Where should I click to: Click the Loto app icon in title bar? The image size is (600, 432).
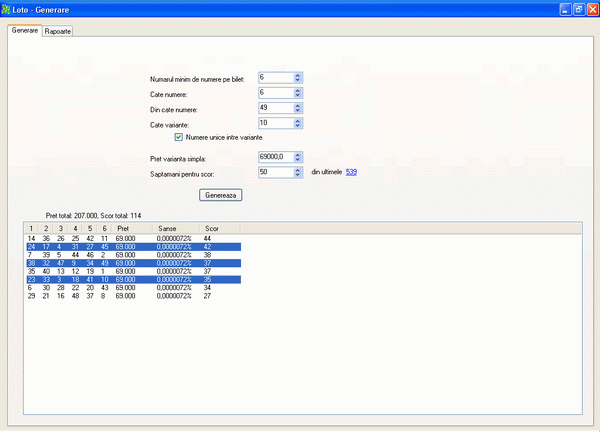coord(10,9)
